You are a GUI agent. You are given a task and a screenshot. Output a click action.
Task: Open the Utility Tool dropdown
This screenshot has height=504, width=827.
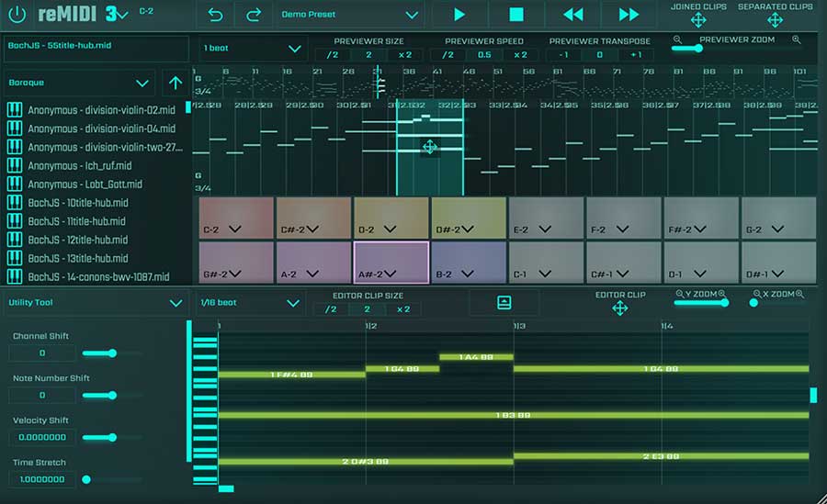[x=95, y=303]
